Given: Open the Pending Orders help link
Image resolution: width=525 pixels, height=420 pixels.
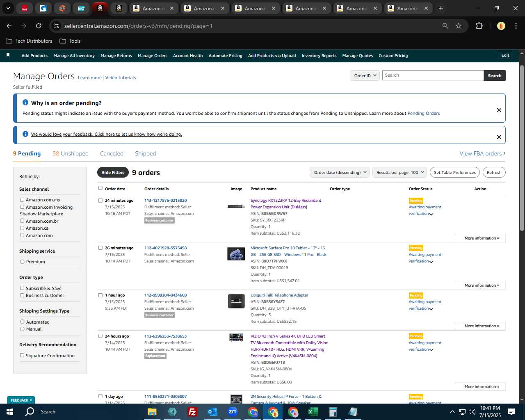Looking at the screenshot, I should [423, 113].
